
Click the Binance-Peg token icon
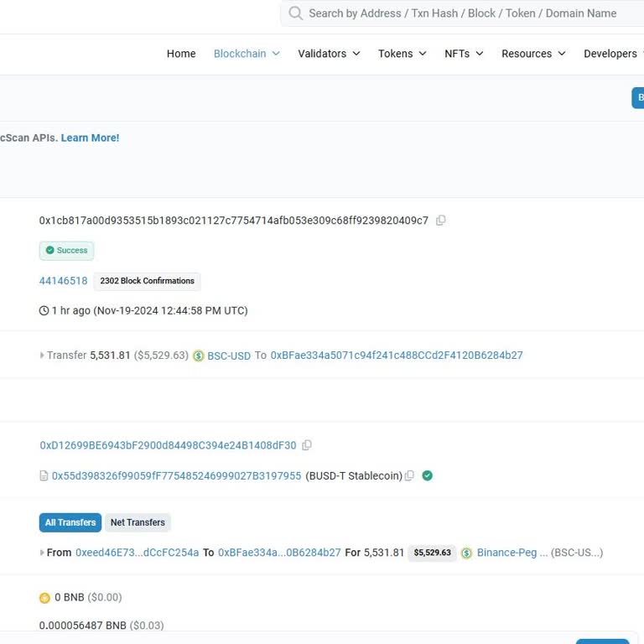(x=466, y=553)
